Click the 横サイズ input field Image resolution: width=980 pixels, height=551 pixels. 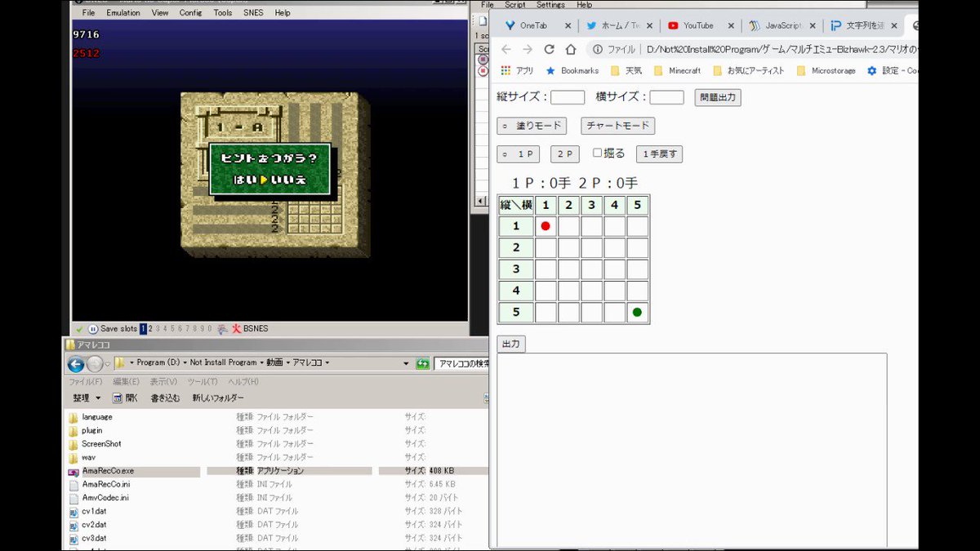(x=666, y=97)
